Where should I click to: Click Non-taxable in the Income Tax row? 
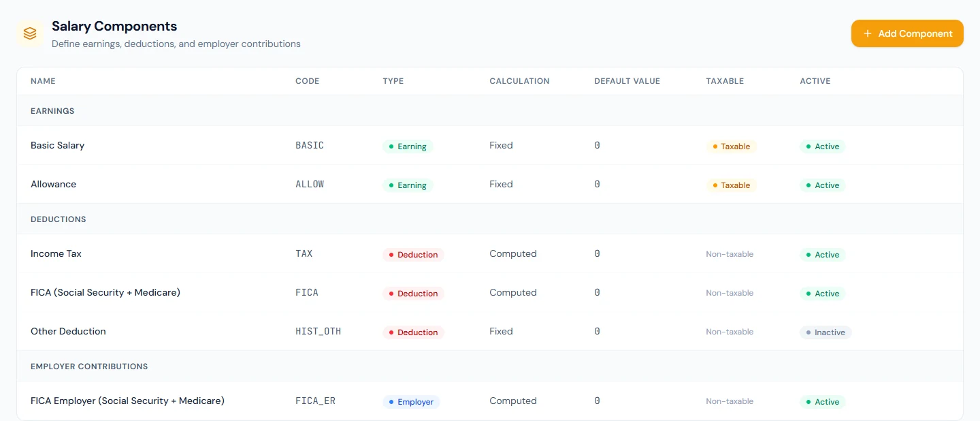pyautogui.click(x=730, y=254)
